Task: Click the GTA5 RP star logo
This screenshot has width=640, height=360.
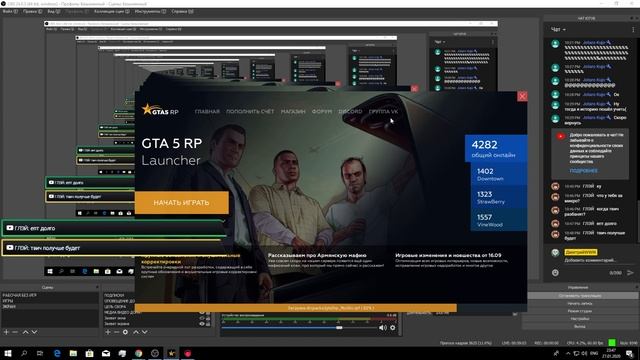Action: click(160, 110)
